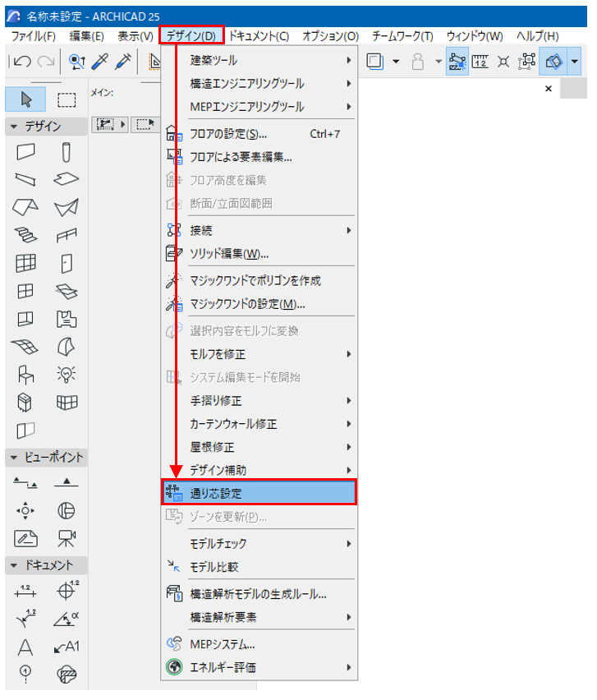The image size is (597, 700).
Task: Select the Arrow selection tool
Action: pyautogui.click(x=25, y=99)
